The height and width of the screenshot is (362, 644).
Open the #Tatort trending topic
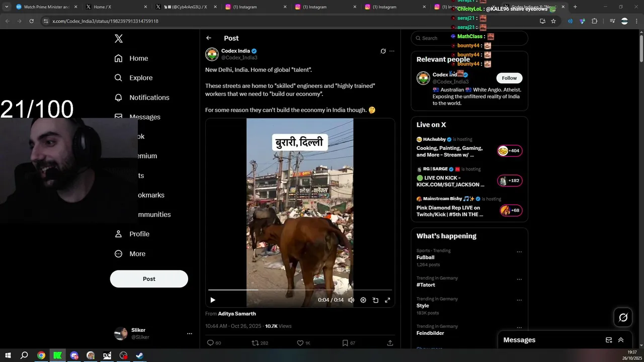tap(426, 285)
